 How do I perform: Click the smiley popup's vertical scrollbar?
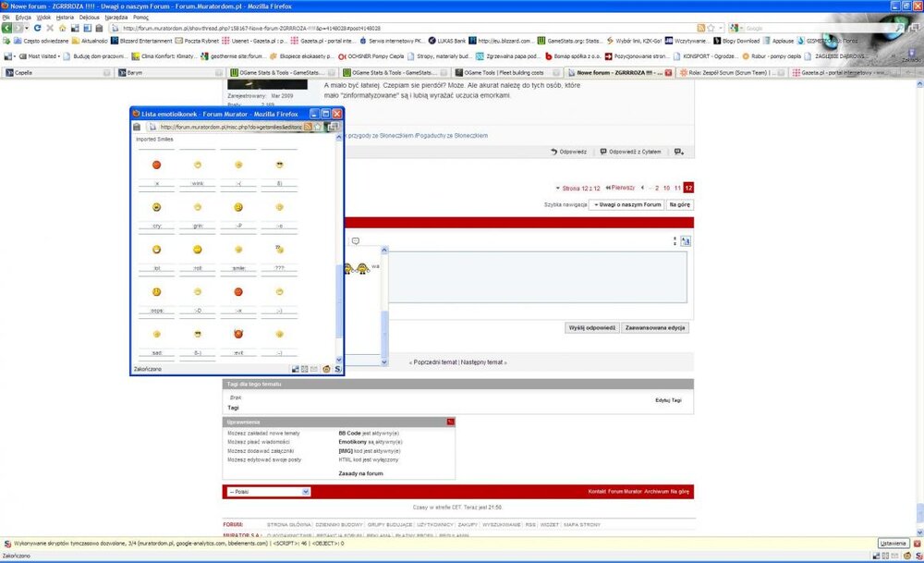[x=338, y=277]
